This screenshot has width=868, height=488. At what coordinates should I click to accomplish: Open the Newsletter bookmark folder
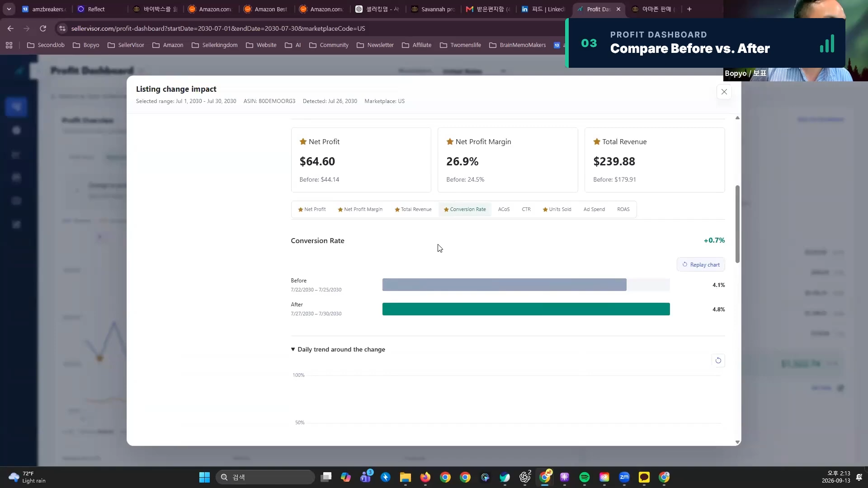point(375,45)
